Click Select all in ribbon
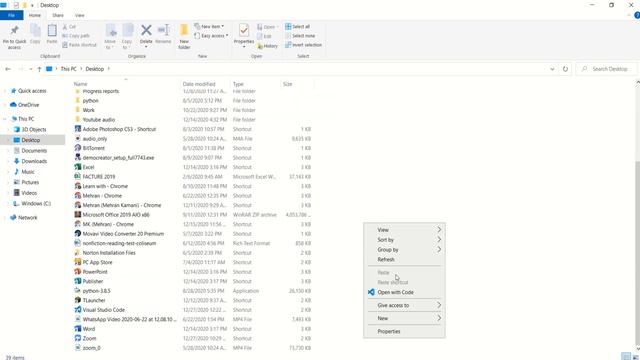This screenshot has width=640, height=360. click(298, 27)
